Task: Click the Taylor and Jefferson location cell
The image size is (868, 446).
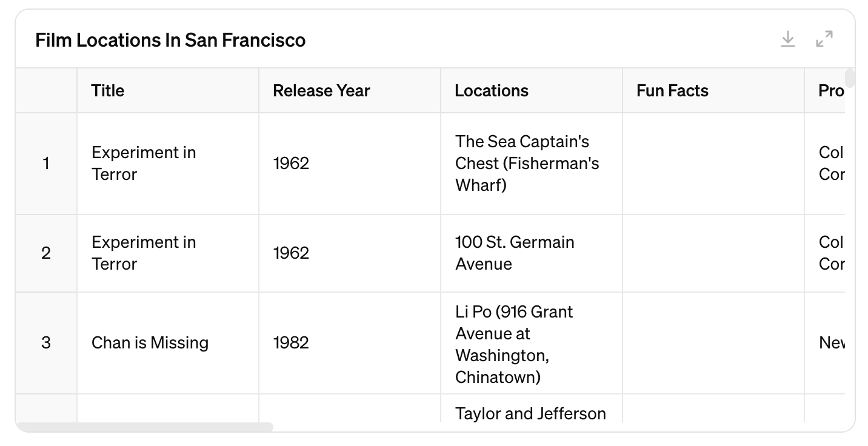Action: [530, 414]
